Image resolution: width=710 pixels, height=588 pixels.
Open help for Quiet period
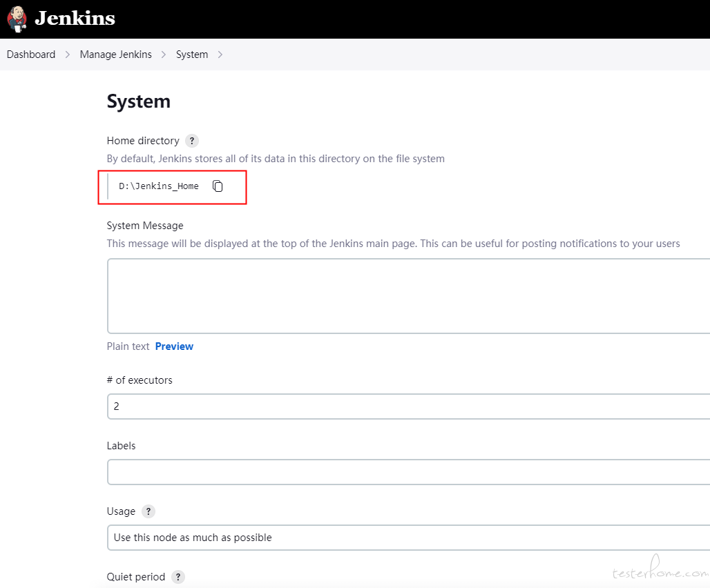click(x=178, y=577)
